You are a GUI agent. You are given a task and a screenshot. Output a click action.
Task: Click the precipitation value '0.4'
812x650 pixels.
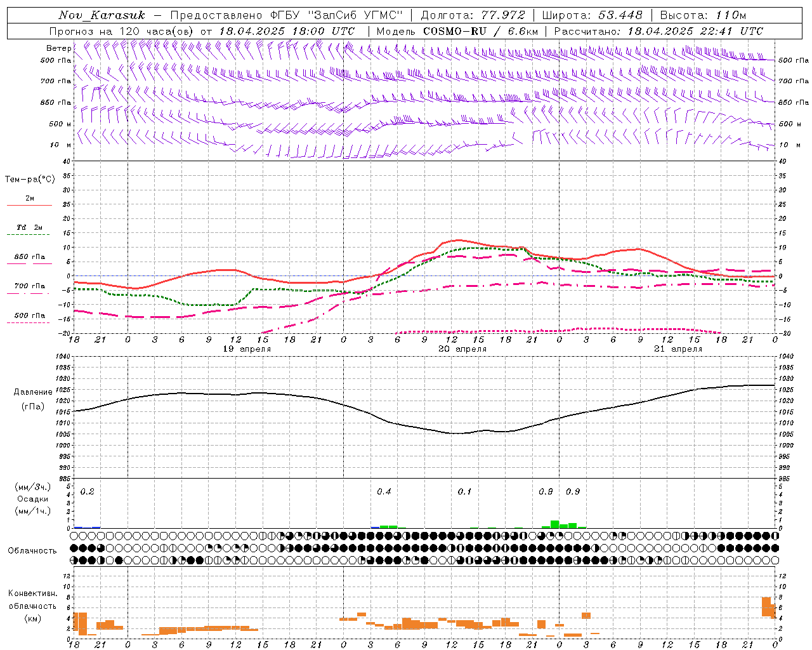[x=384, y=492]
